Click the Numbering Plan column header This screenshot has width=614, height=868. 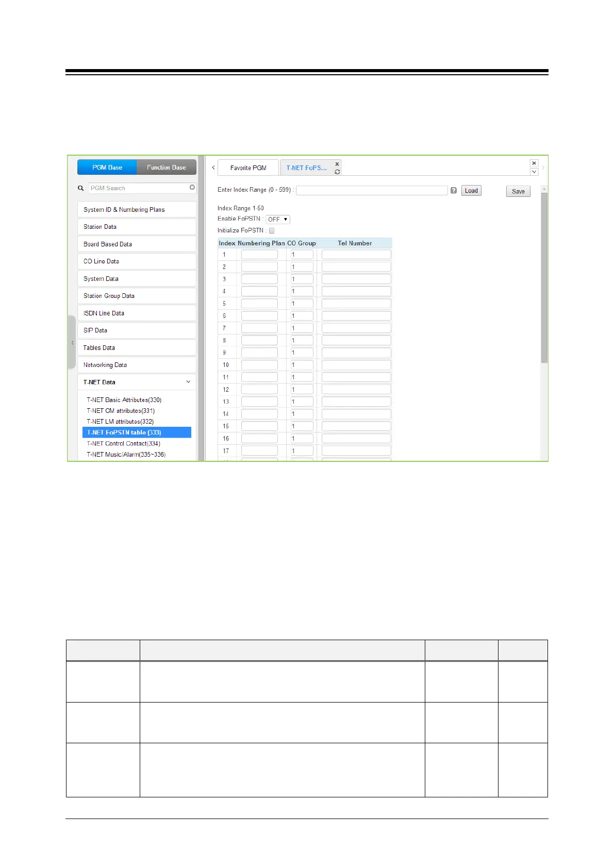click(261, 243)
